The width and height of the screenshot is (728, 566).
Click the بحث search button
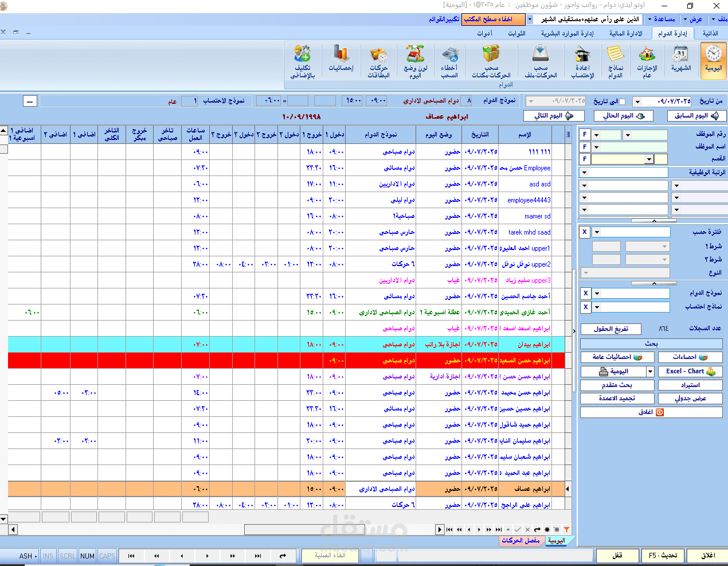tap(651, 343)
